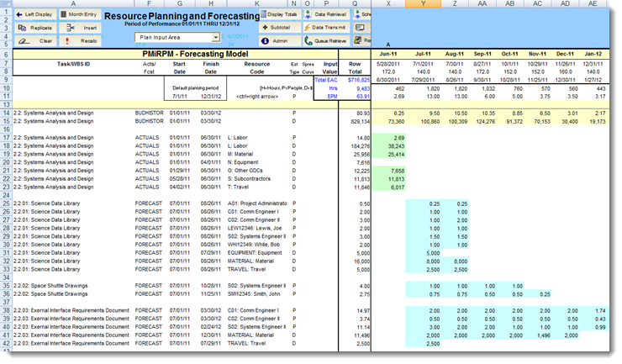Click the Replicate button
Screen dimensions: 622x364
coord(35,28)
